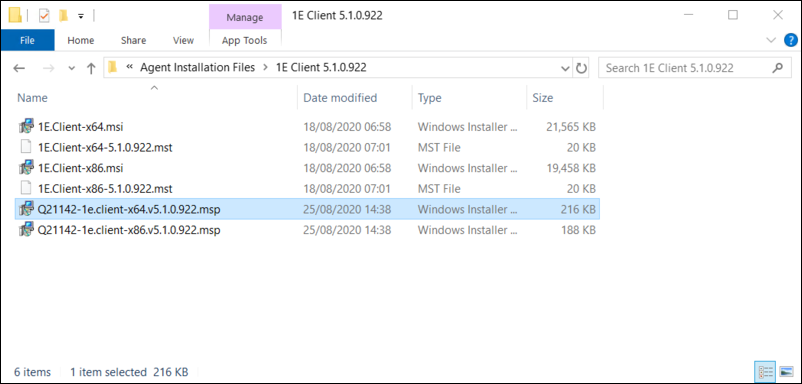Select the Q21142-1e.client-x86.v5.1.0.922.msp patch icon
The image size is (802, 384).
click(26, 230)
